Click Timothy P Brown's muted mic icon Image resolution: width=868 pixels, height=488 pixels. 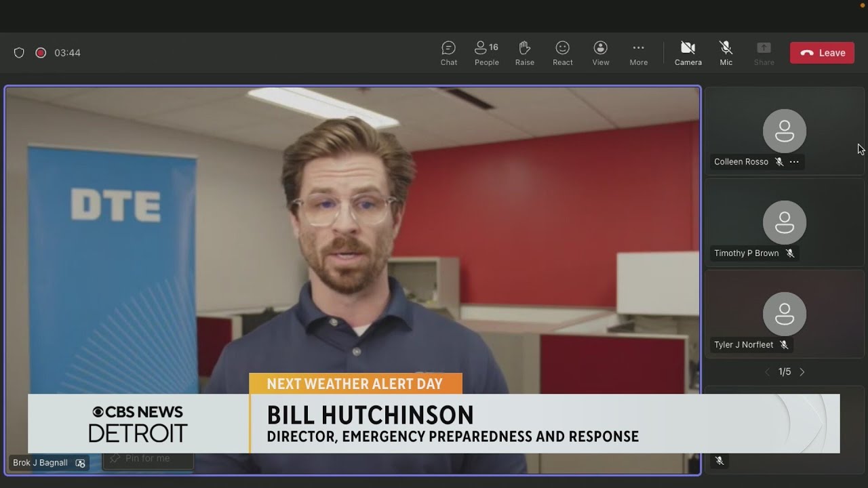(x=790, y=253)
